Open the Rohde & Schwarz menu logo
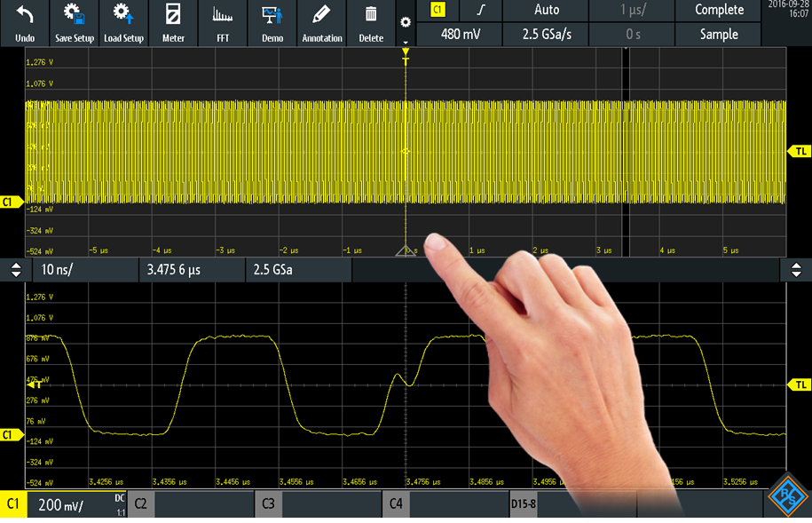The image size is (812, 523). tap(786, 495)
